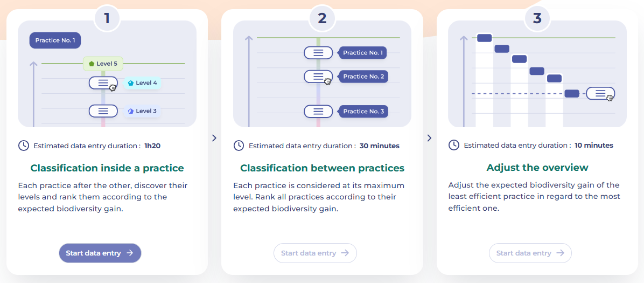
Task: Click the drag handle next to Level 3
Action: (103, 111)
